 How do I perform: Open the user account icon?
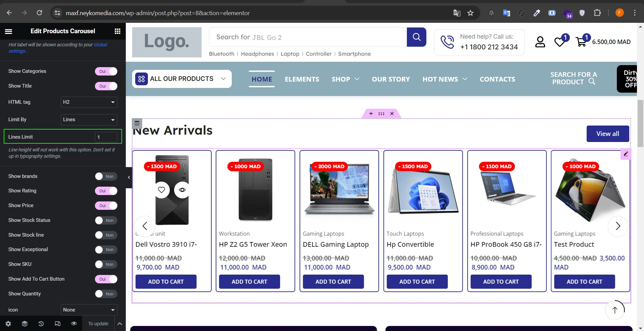[x=540, y=42]
